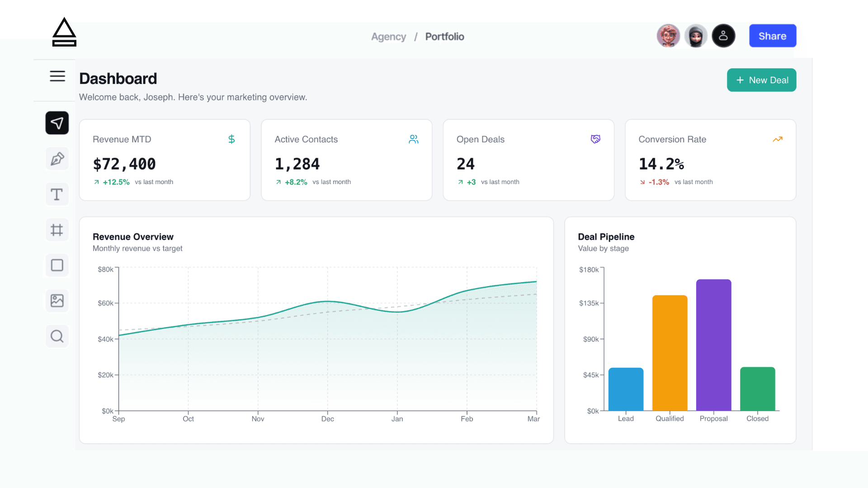Click the people icon on Active Contacts
This screenshot has width=868, height=488.
(413, 139)
